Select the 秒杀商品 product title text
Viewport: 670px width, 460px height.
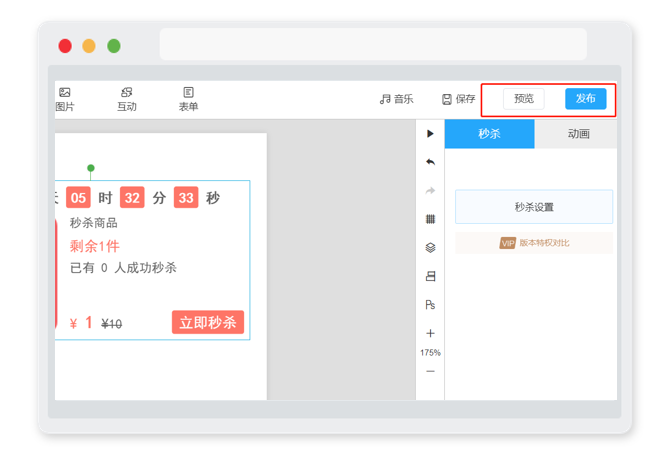pos(94,223)
